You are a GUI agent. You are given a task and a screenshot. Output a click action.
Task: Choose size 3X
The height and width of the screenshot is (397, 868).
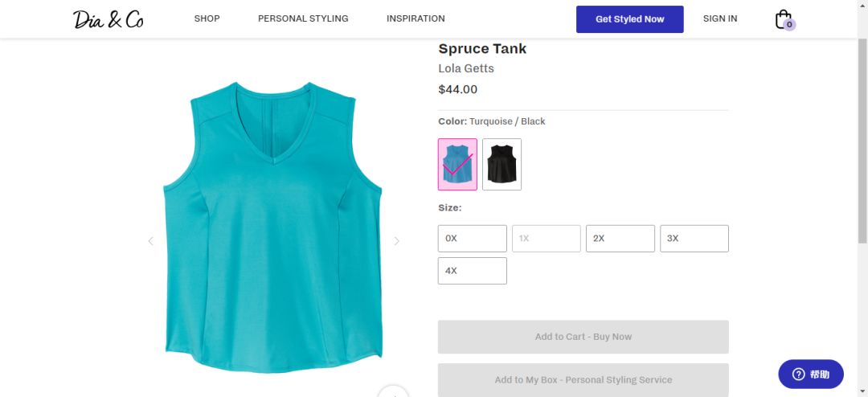point(694,239)
